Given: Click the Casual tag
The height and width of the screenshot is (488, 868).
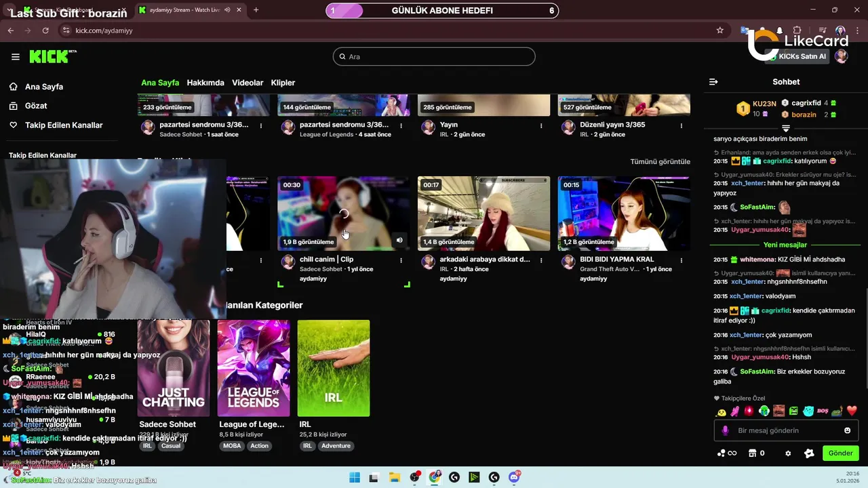Looking at the screenshot, I should click(x=171, y=446).
